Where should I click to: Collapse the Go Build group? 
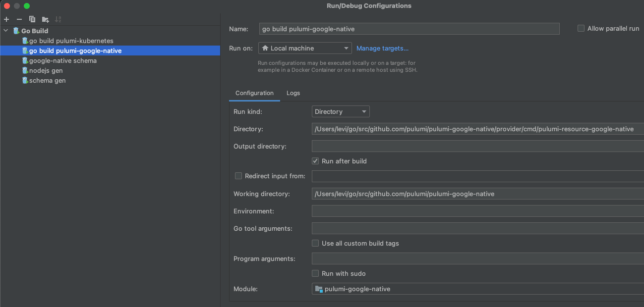5,31
